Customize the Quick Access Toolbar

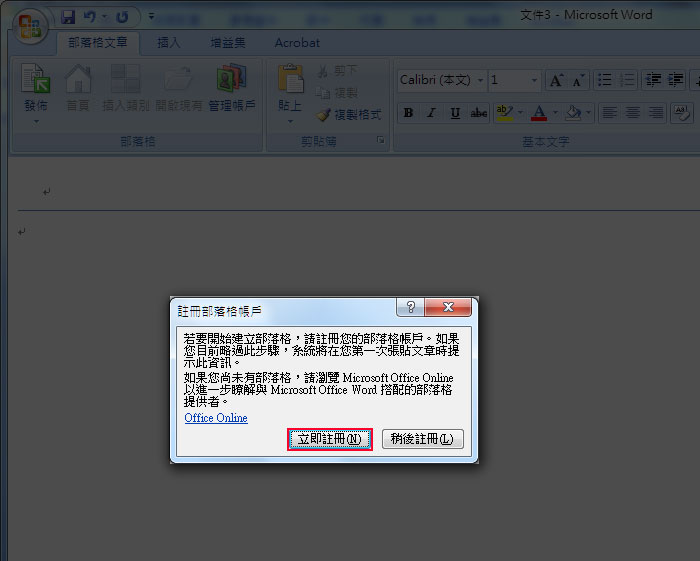tap(151, 17)
